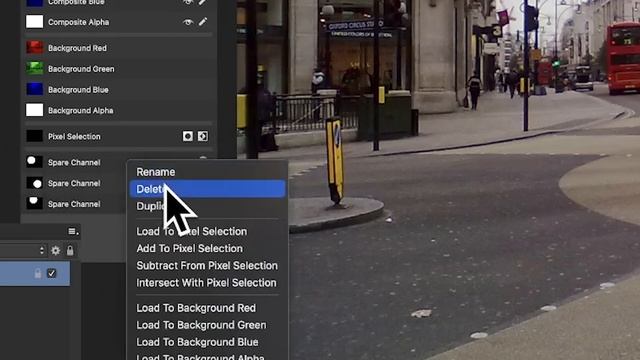Choose Delete from the context menu
The height and width of the screenshot is (360, 640).
[207, 189]
